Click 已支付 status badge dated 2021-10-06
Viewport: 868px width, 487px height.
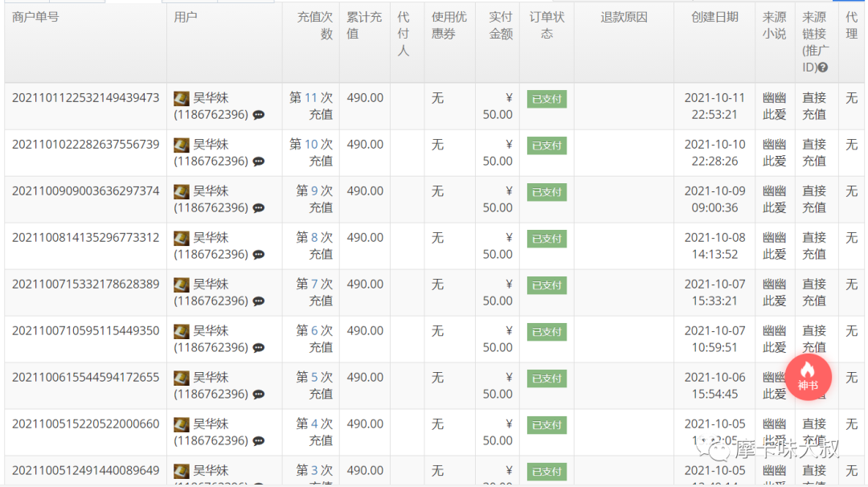click(547, 378)
